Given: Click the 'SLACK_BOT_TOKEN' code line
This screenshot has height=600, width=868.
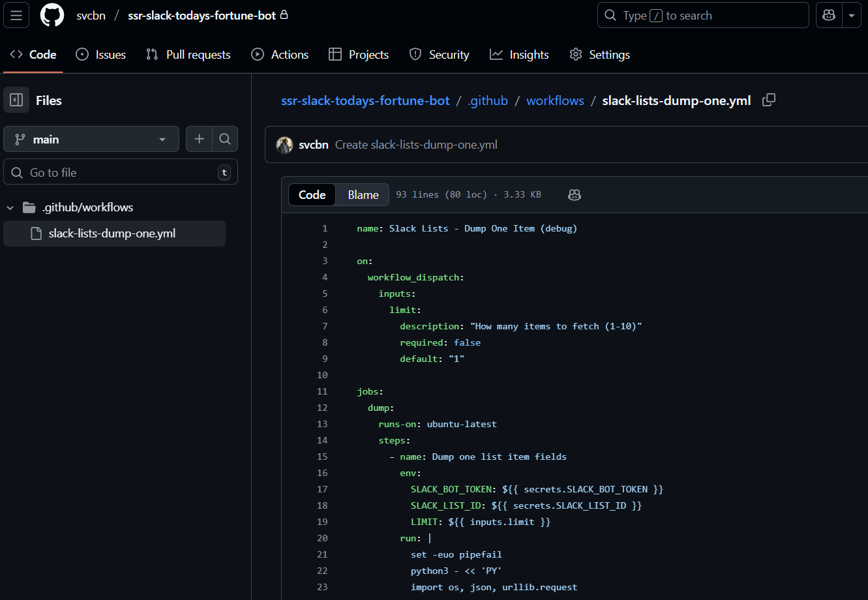Looking at the screenshot, I should 537,489.
